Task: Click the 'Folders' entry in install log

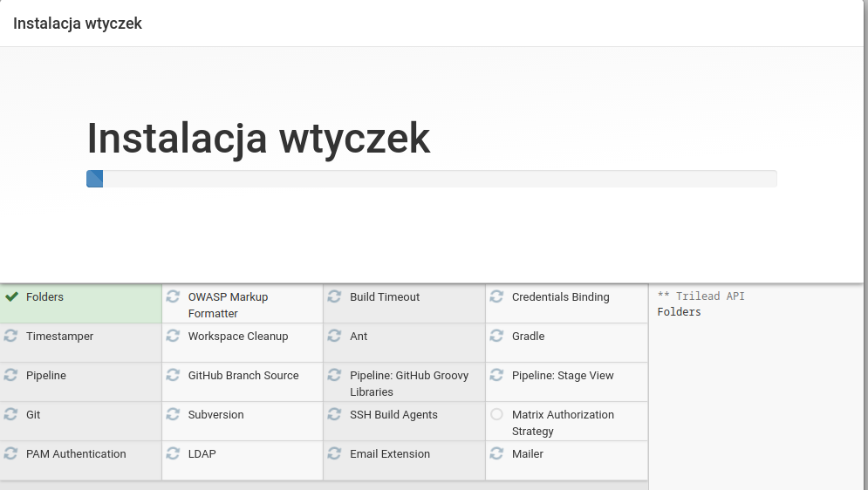Action: click(680, 312)
